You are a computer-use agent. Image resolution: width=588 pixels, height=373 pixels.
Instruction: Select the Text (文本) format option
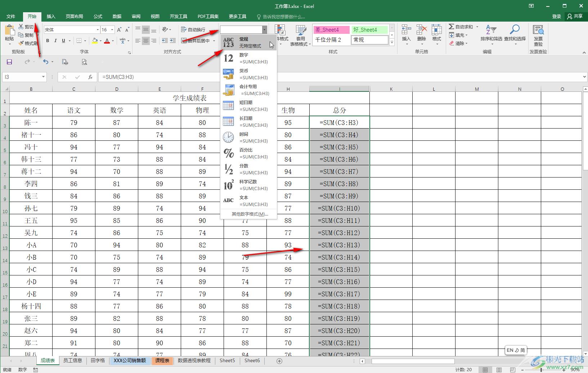click(x=248, y=201)
